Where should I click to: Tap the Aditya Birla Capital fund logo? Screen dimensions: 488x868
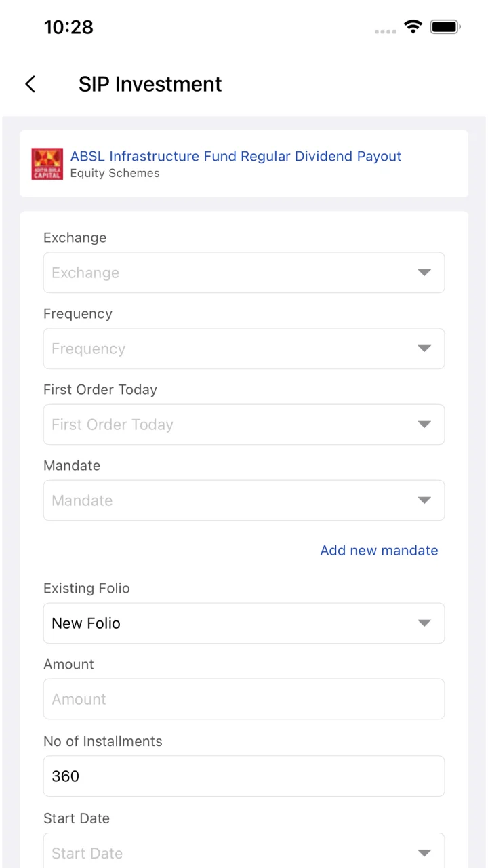click(x=47, y=164)
